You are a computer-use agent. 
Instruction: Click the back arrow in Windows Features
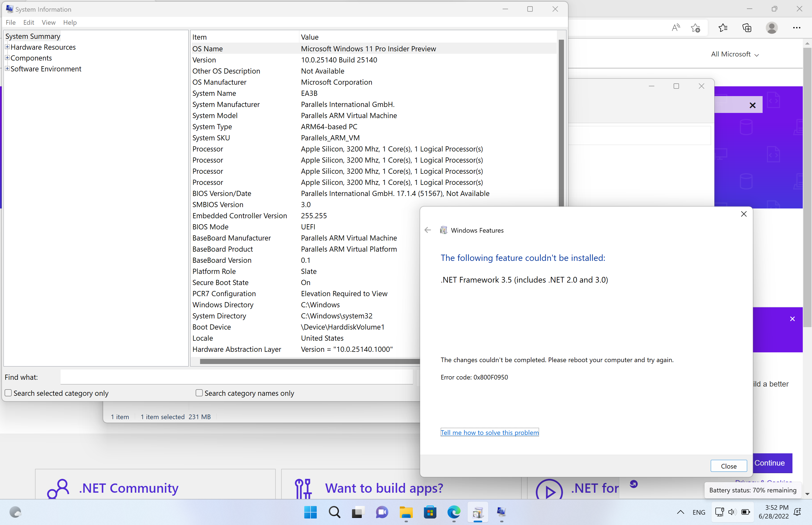[428, 230]
